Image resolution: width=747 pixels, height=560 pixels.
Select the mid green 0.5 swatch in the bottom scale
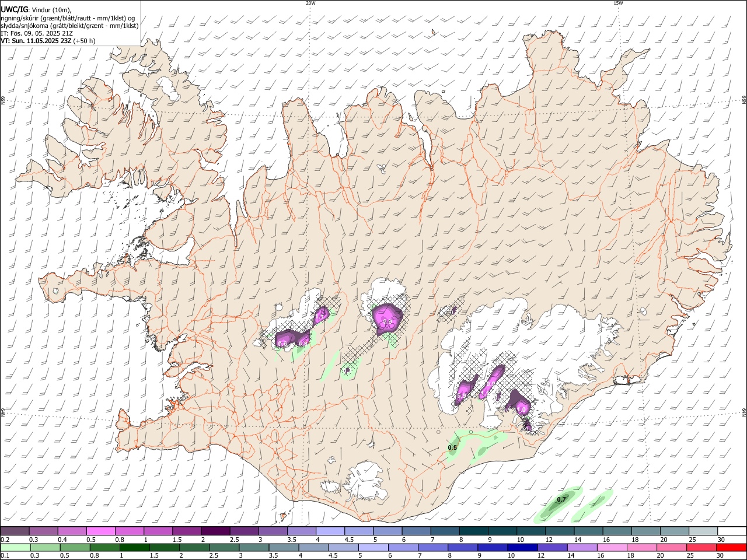tap(75, 547)
